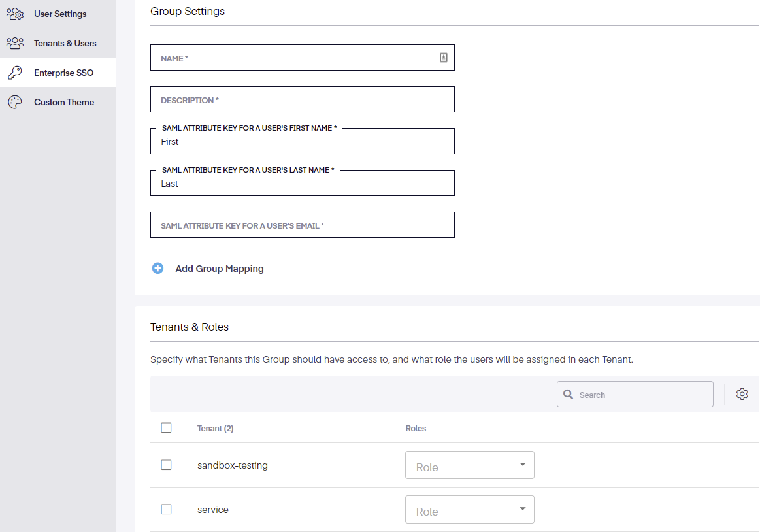Click the magnifier icon in search box
The width and height of the screenshot is (760, 532).
tap(569, 395)
